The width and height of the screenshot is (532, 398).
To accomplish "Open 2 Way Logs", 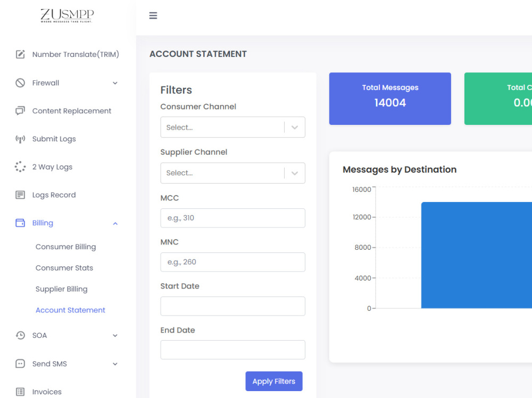I will (52, 167).
